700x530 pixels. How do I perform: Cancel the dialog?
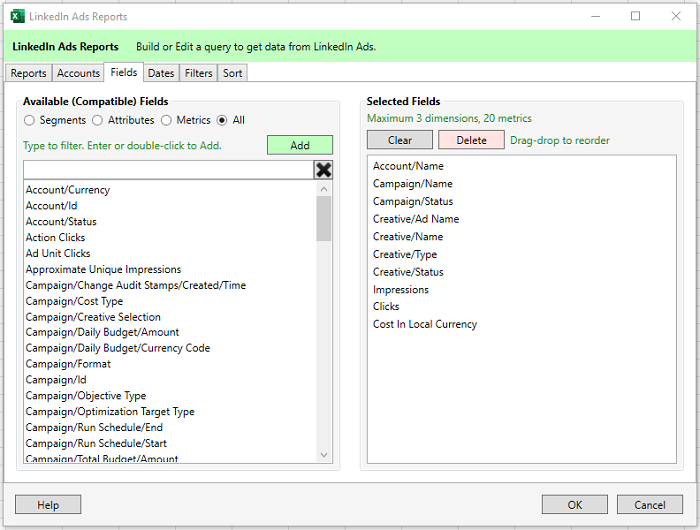(650, 505)
